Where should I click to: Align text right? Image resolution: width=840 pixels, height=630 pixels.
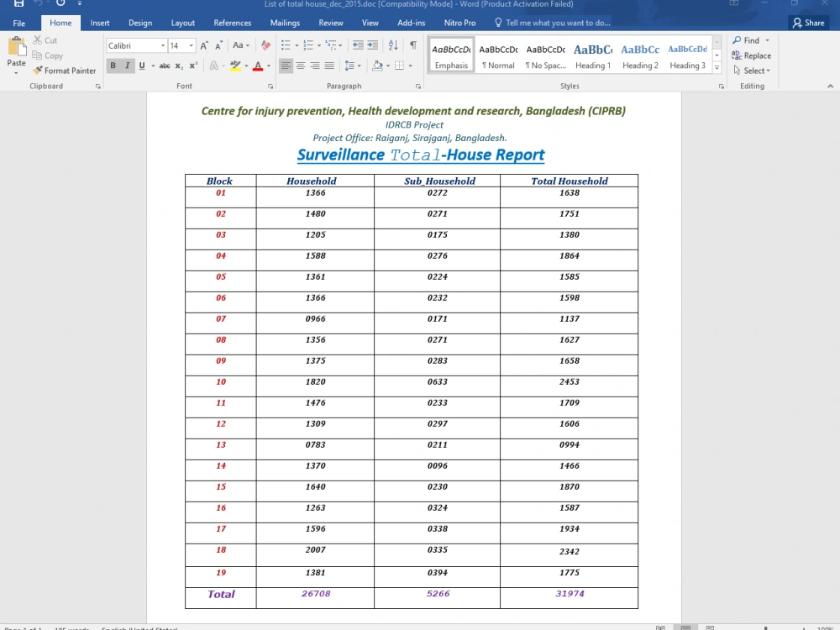pos(315,66)
